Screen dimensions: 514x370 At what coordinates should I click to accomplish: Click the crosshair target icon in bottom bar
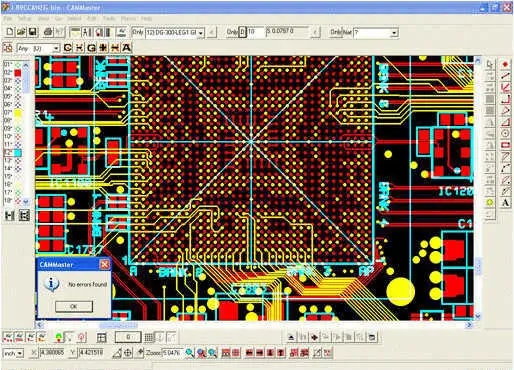click(x=128, y=353)
